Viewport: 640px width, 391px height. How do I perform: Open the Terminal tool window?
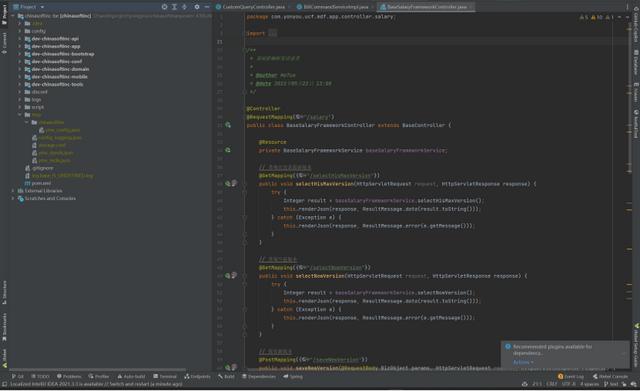165,376
